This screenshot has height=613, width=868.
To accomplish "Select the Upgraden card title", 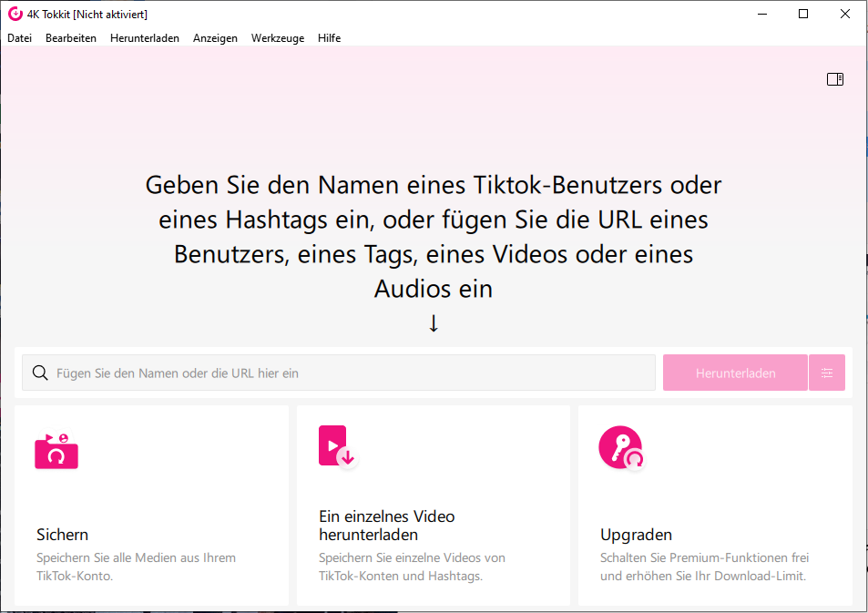I will 636,535.
